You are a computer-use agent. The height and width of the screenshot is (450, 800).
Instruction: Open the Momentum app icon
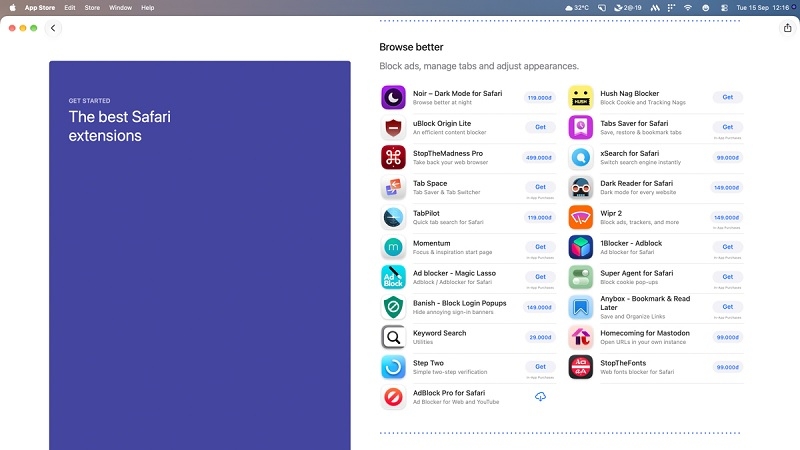[x=393, y=247]
